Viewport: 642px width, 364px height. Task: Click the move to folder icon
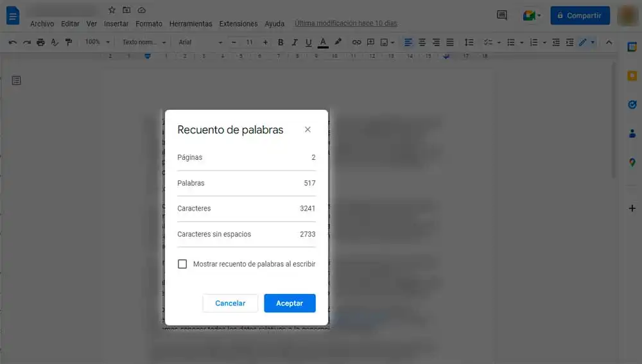[x=126, y=10]
